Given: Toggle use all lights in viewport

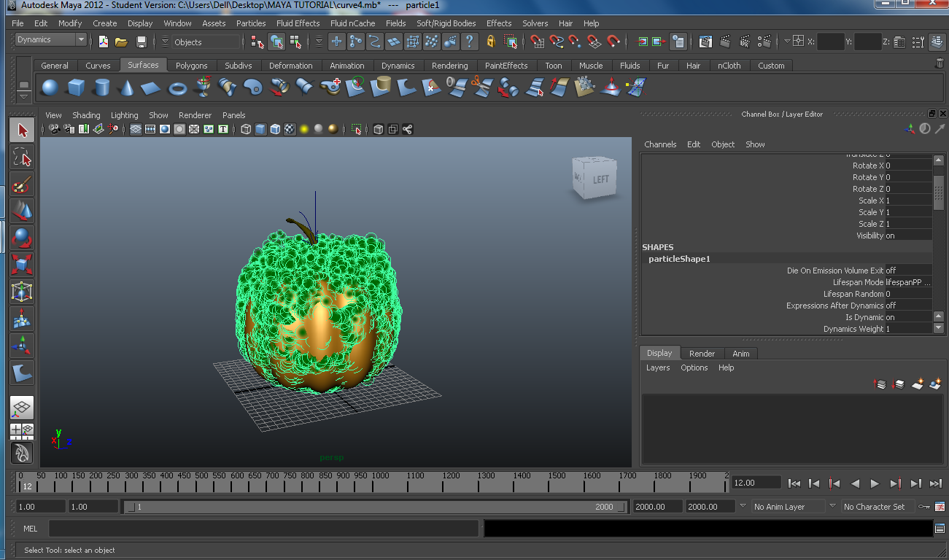Looking at the screenshot, I should [304, 129].
